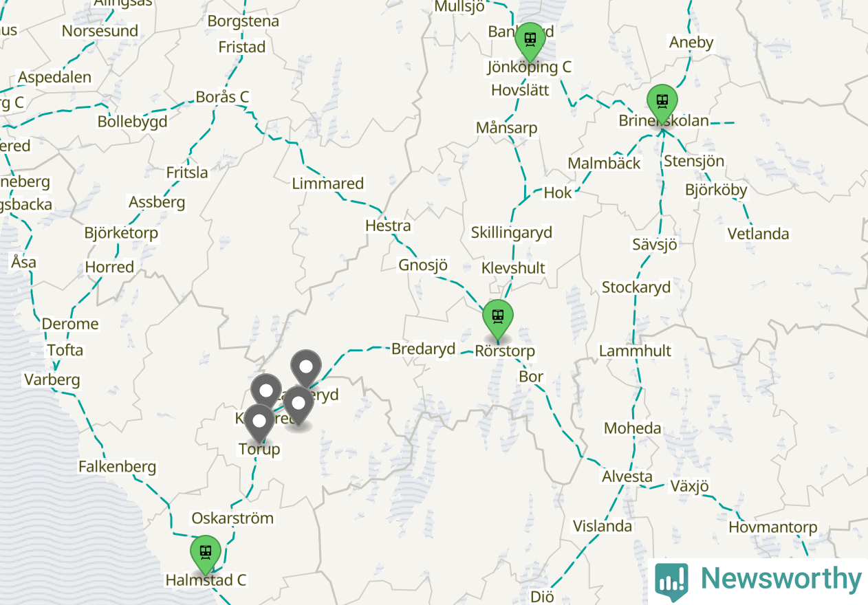Open the green train marker at Halmstad C

(205, 554)
